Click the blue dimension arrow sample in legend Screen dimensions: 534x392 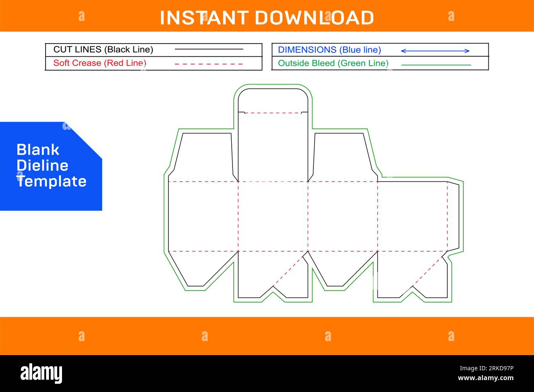[x=435, y=51]
